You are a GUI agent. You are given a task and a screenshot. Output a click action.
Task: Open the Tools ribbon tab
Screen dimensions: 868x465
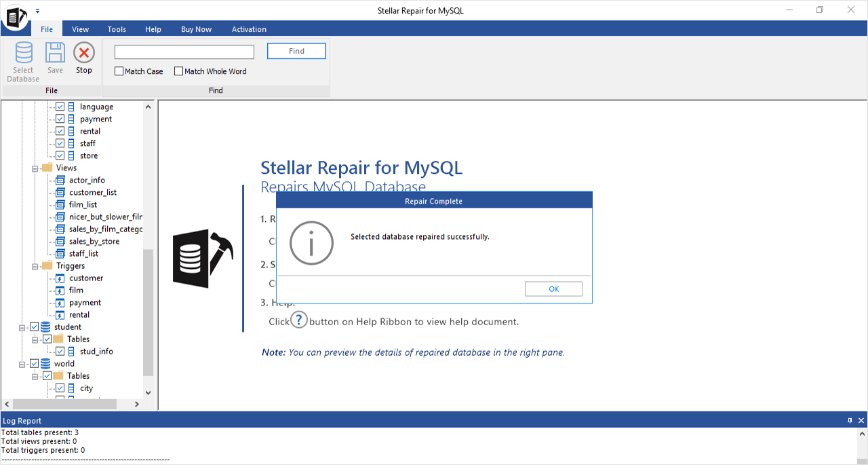[x=117, y=29]
